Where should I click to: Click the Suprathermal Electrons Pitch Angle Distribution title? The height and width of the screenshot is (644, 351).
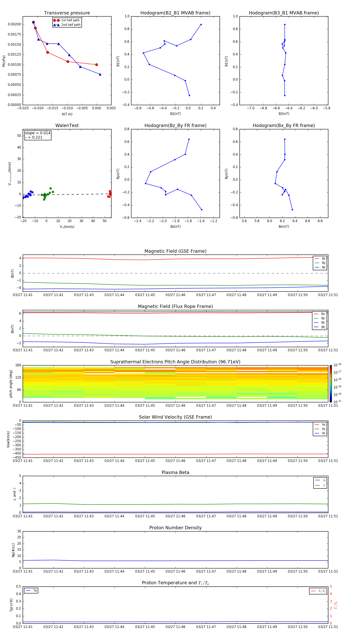pyautogui.click(x=175, y=362)
